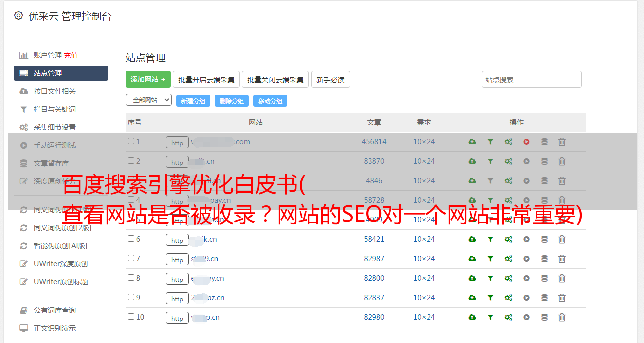The image size is (644, 343).
Task: Click the red play icon in row 1
Action: (x=526, y=142)
